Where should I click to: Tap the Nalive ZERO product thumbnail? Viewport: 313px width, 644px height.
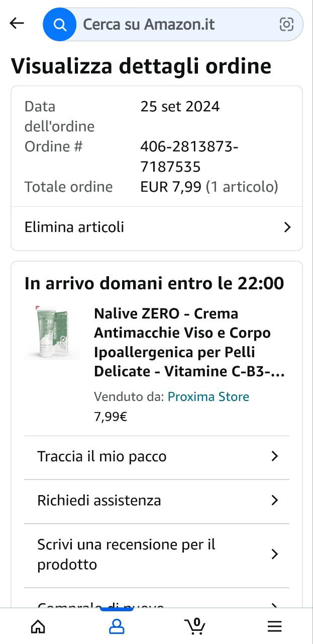pyautogui.click(x=52, y=333)
